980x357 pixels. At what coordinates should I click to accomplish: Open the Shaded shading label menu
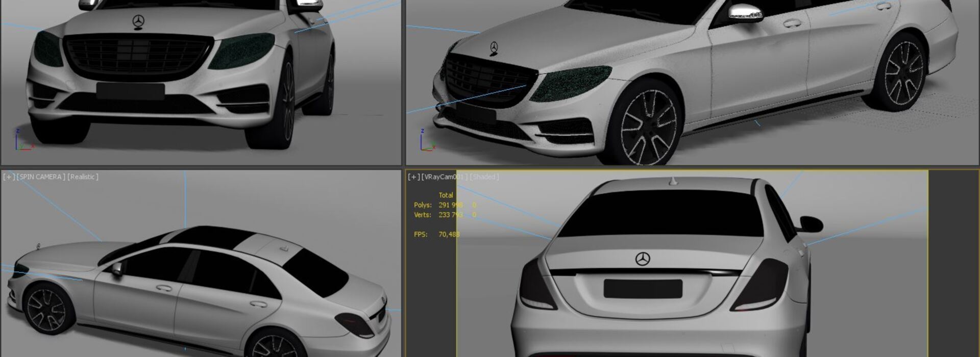(x=484, y=177)
